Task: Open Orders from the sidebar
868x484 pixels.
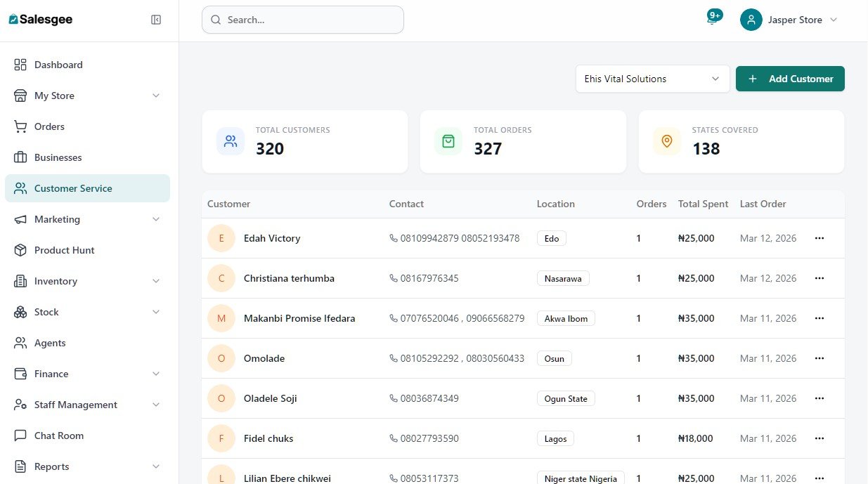Action: 49,126
